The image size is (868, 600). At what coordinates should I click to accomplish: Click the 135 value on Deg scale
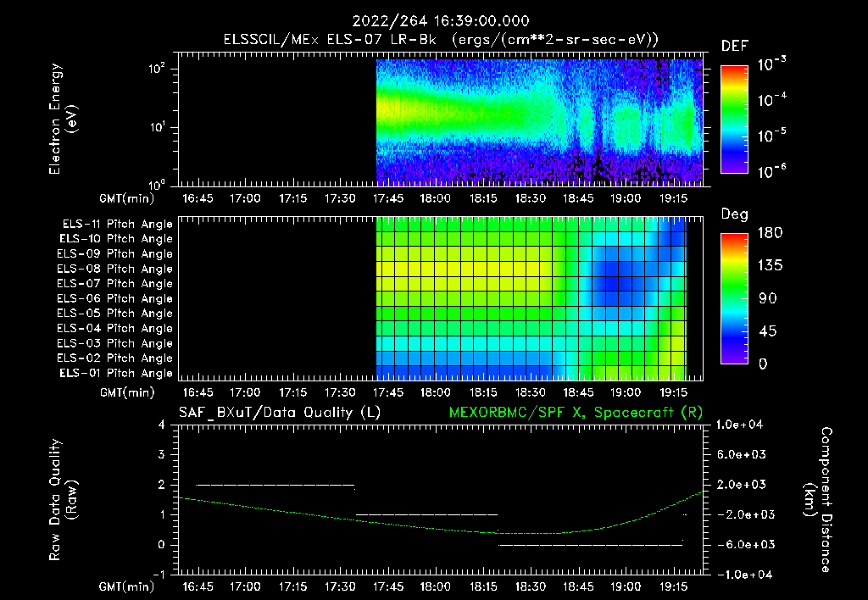770,266
